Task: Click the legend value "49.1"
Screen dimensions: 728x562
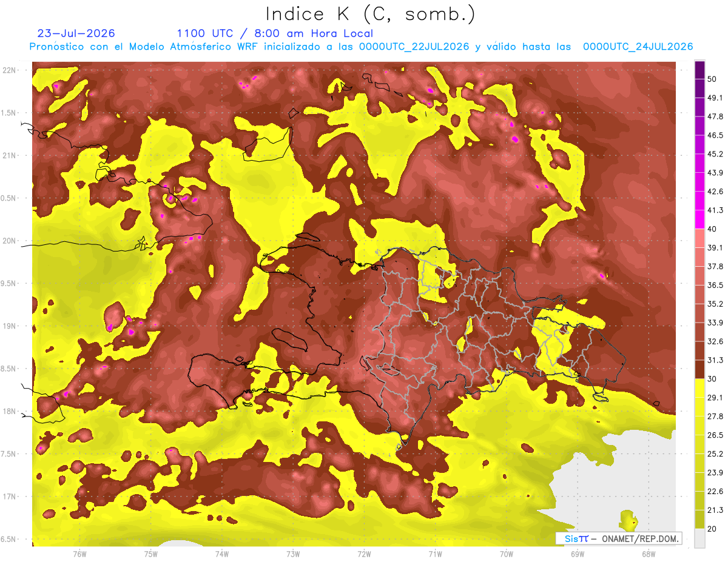Action: pos(715,98)
